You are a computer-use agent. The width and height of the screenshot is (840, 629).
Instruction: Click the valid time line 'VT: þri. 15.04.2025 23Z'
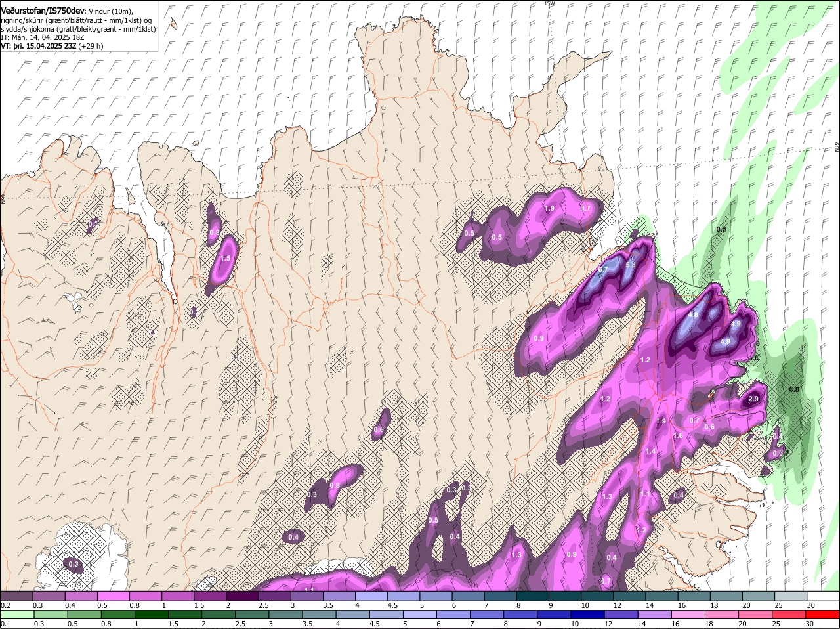click(x=39, y=47)
